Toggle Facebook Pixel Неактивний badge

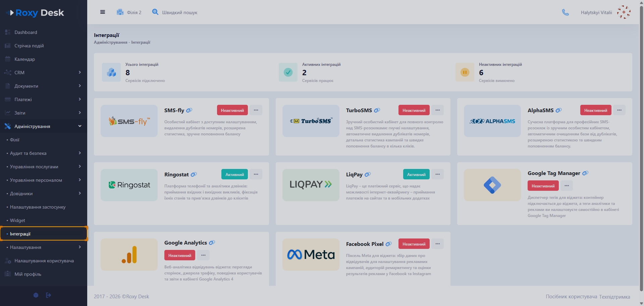414,244
